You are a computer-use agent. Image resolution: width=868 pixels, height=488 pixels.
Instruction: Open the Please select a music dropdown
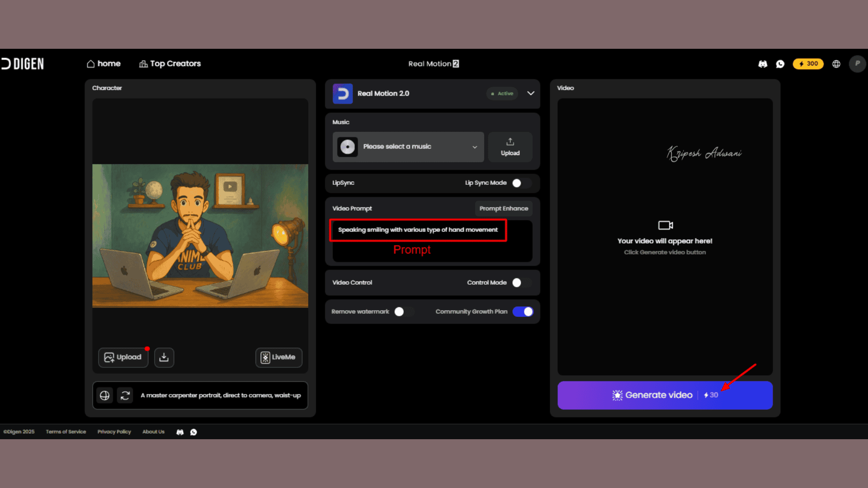click(408, 147)
